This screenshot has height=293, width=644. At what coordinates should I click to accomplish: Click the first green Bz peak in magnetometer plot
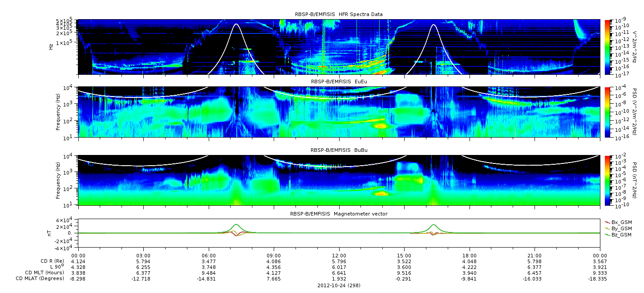coord(236,224)
